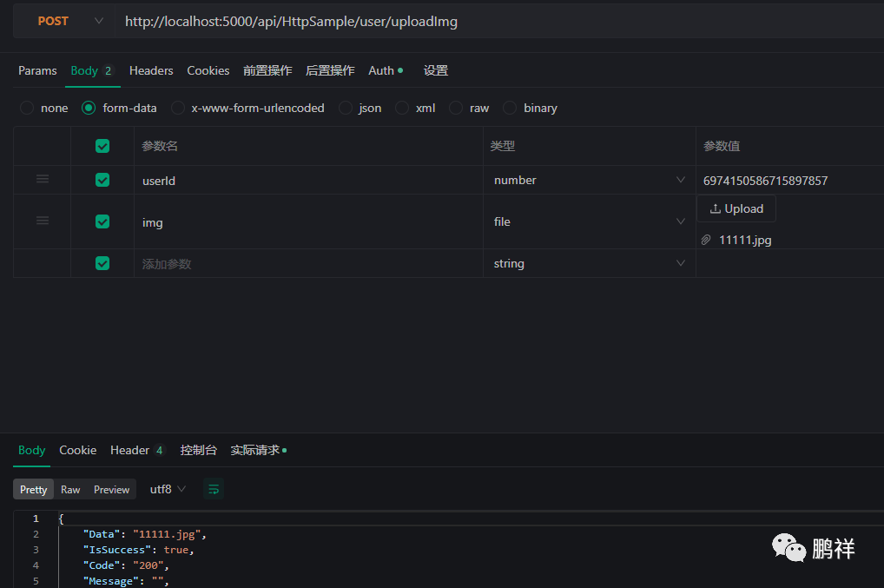Image resolution: width=884 pixels, height=588 pixels.
Task: Open the response Cookie tab
Action: point(78,450)
